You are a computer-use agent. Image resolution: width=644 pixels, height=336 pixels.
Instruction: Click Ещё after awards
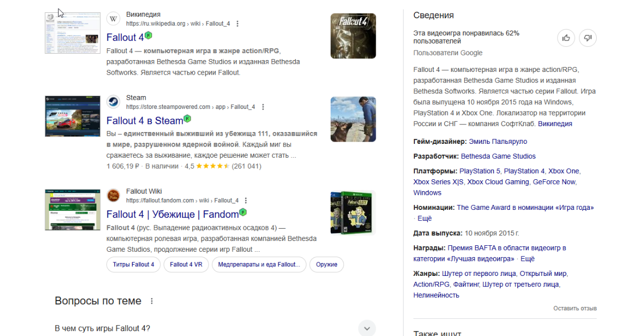coord(528,259)
